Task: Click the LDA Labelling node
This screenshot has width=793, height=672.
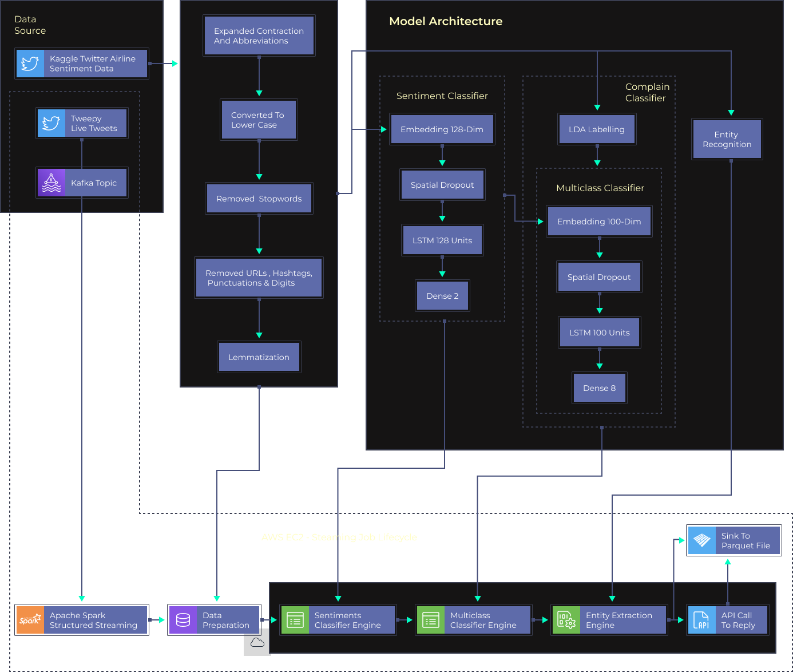Action: [596, 129]
